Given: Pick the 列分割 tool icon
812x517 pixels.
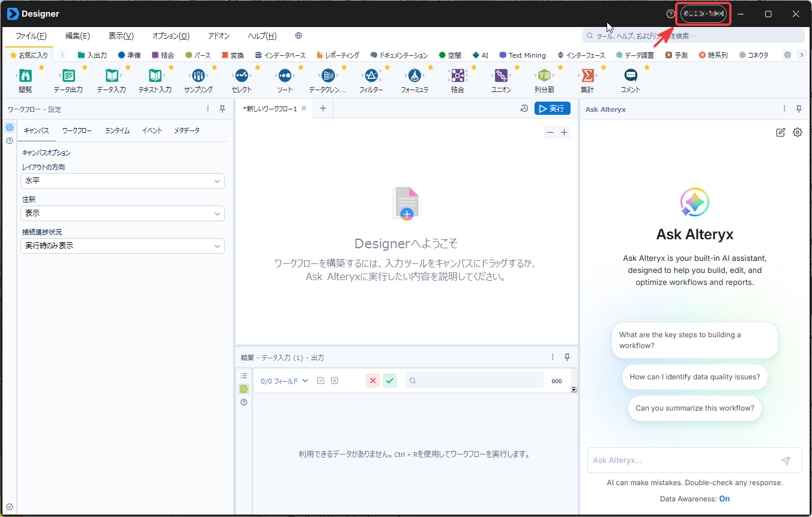Looking at the screenshot, I should tap(544, 76).
